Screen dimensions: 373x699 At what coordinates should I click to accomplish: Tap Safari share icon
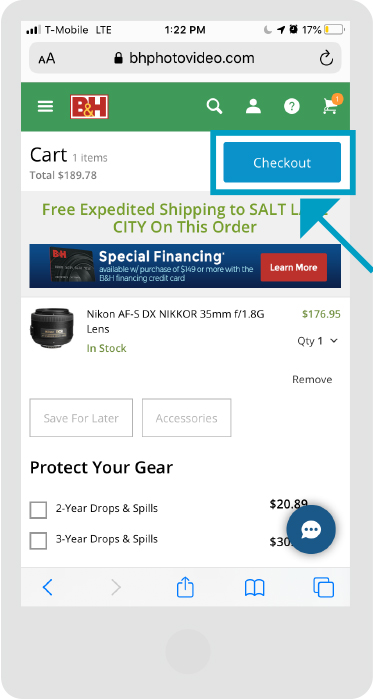185,587
